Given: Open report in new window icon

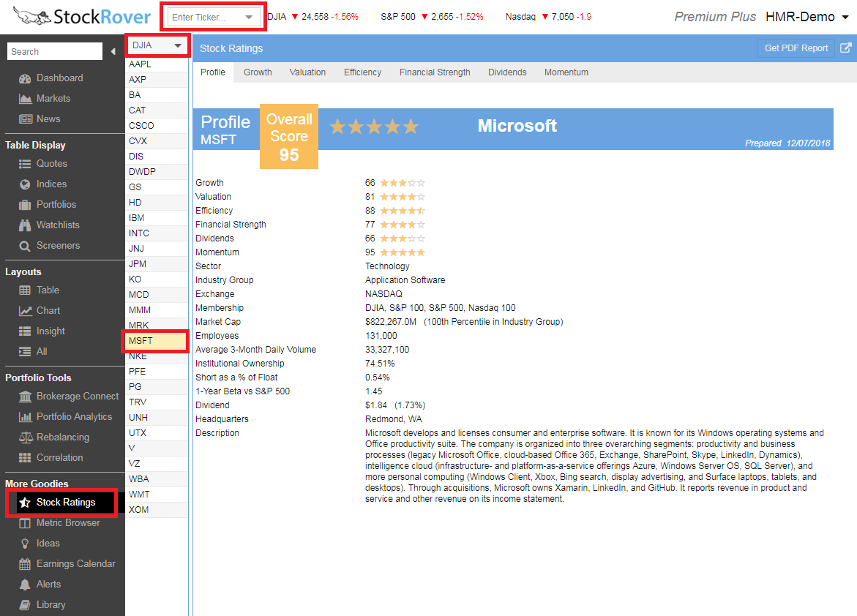Looking at the screenshot, I should tap(845, 48).
